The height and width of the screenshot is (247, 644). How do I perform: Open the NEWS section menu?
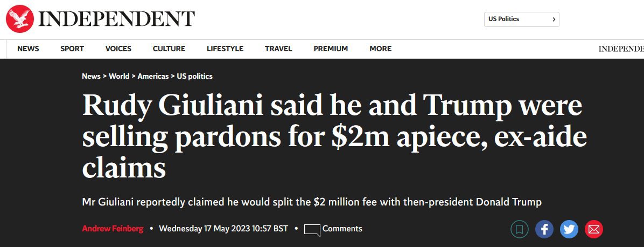pos(28,49)
